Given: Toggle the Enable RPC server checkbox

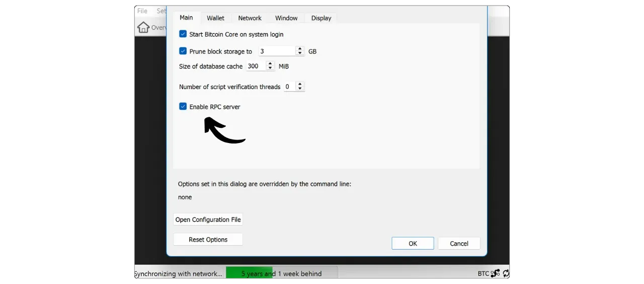Looking at the screenshot, I should point(183,107).
